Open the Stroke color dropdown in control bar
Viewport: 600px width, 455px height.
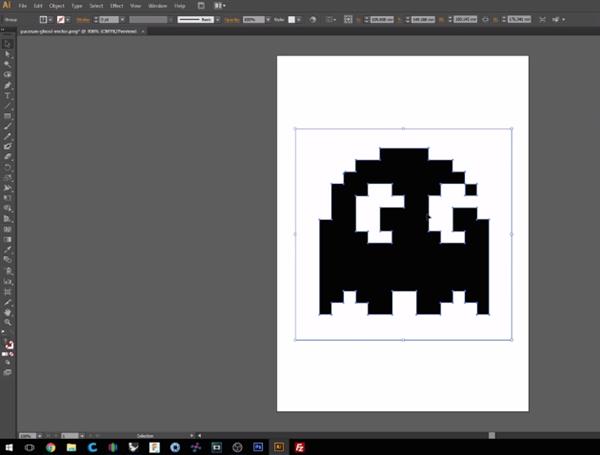coord(68,20)
